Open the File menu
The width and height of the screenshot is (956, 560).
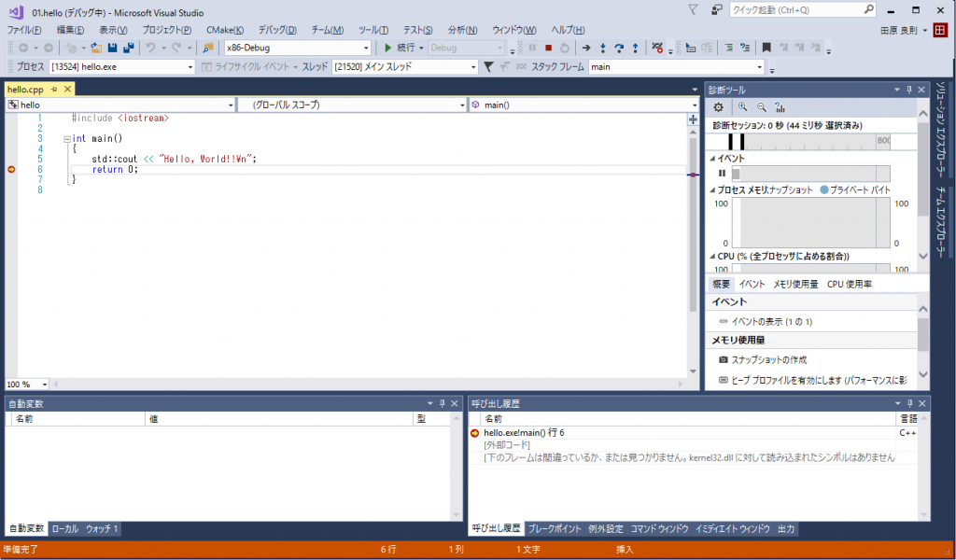coord(23,30)
